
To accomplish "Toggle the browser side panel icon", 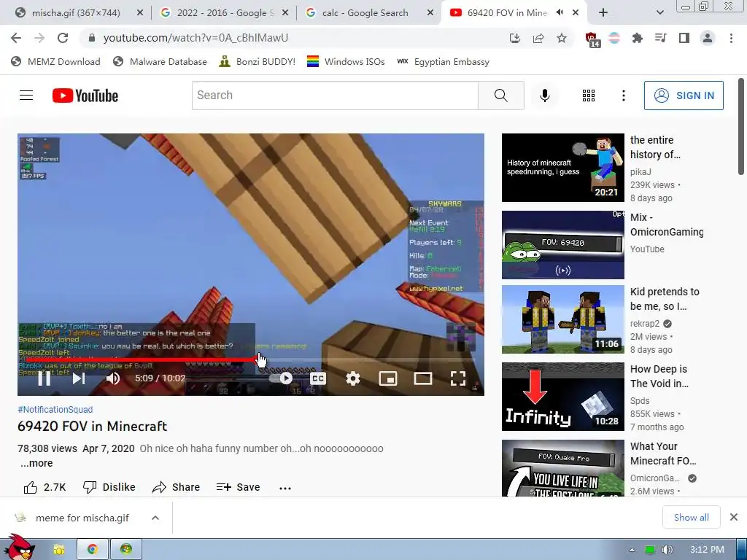I will coord(684,38).
